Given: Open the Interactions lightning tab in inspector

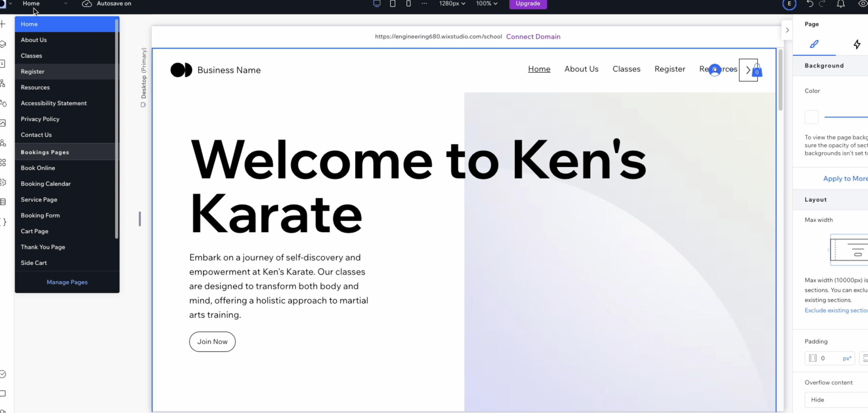Looking at the screenshot, I should pos(857,44).
